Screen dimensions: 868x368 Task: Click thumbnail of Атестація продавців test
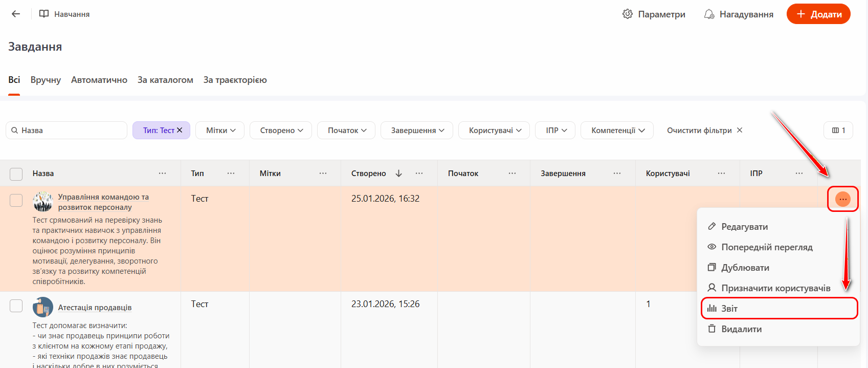click(x=43, y=307)
